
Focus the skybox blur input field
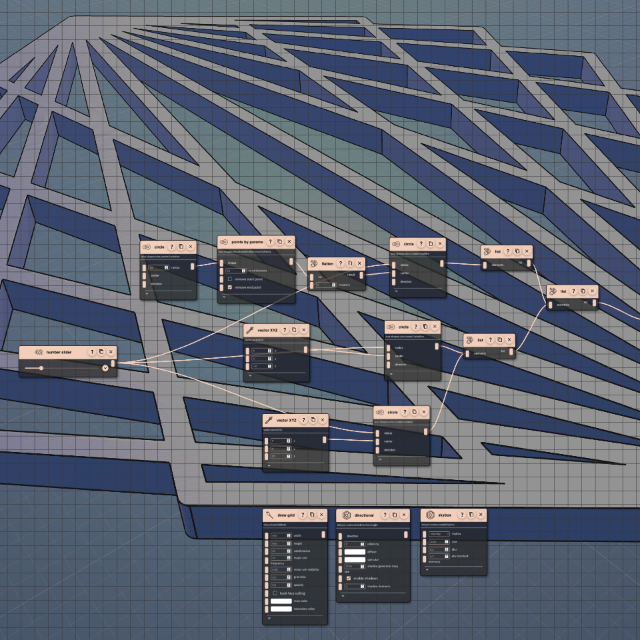(x=439, y=549)
